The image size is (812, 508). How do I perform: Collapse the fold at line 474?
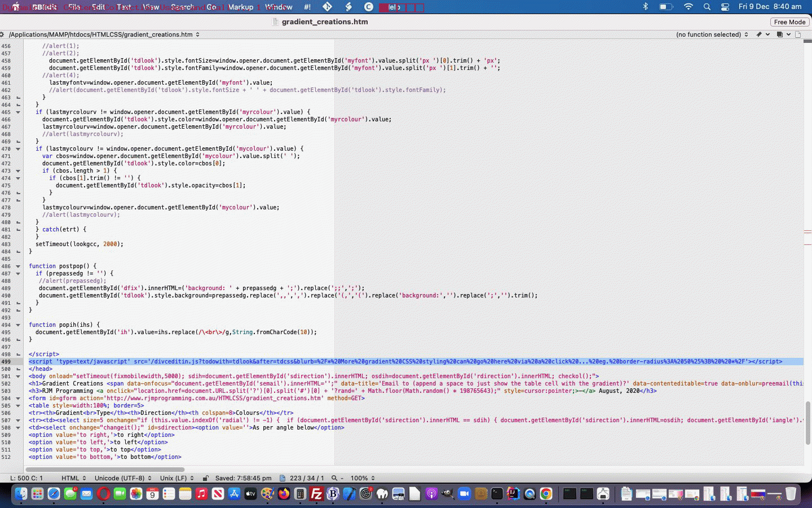pyautogui.click(x=18, y=178)
